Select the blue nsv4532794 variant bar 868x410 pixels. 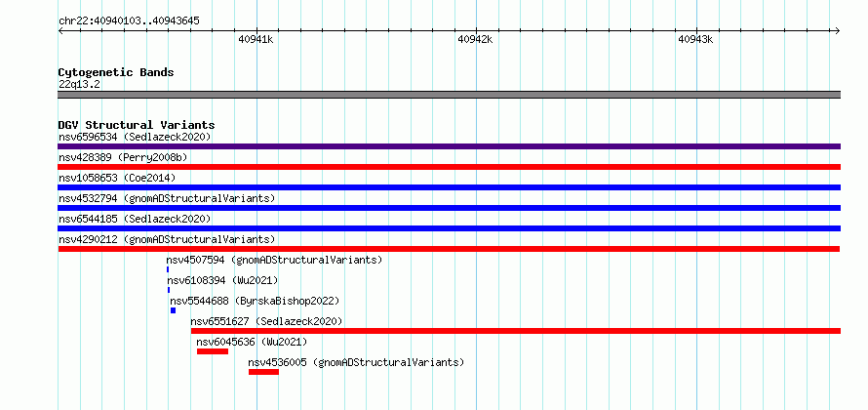[x=449, y=208]
